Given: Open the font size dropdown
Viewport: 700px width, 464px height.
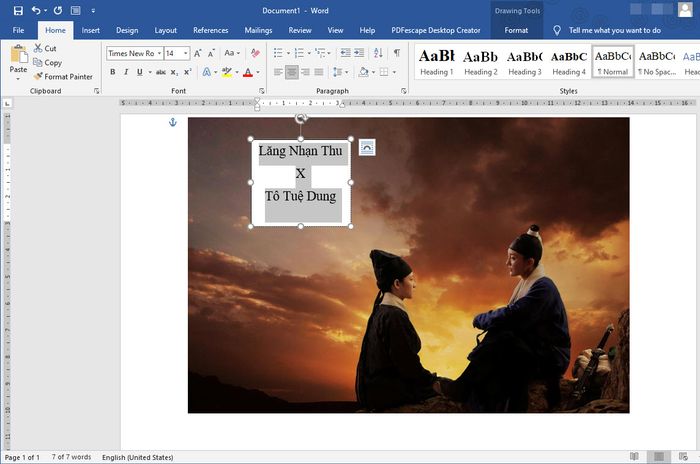Looking at the screenshot, I should [x=185, y=54].
